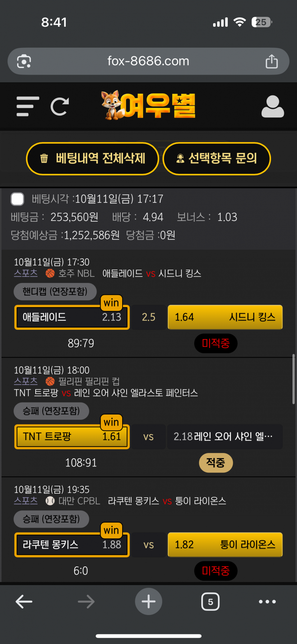Viewport: 297px width, 644px height.
Task: Select 시드니 킹스 1.64 option
Action: (225, 317)
